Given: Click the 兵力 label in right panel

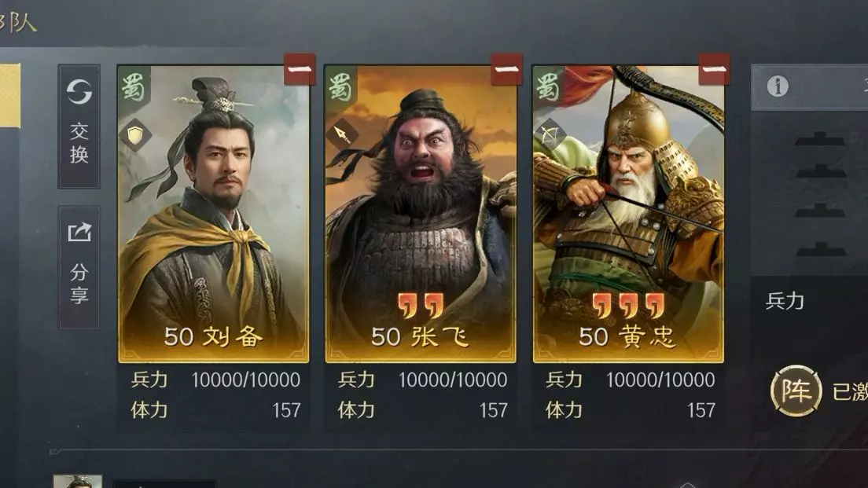Looking at the screenshot, I should pos(785,301).
